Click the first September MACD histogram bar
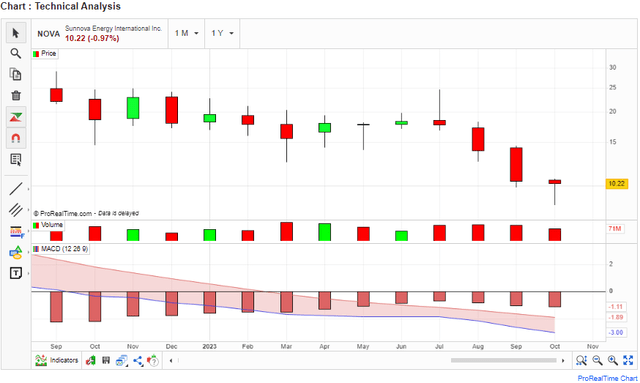Image resolution: width=640 pixels, height=383 pixels. (x=56, y=307)
